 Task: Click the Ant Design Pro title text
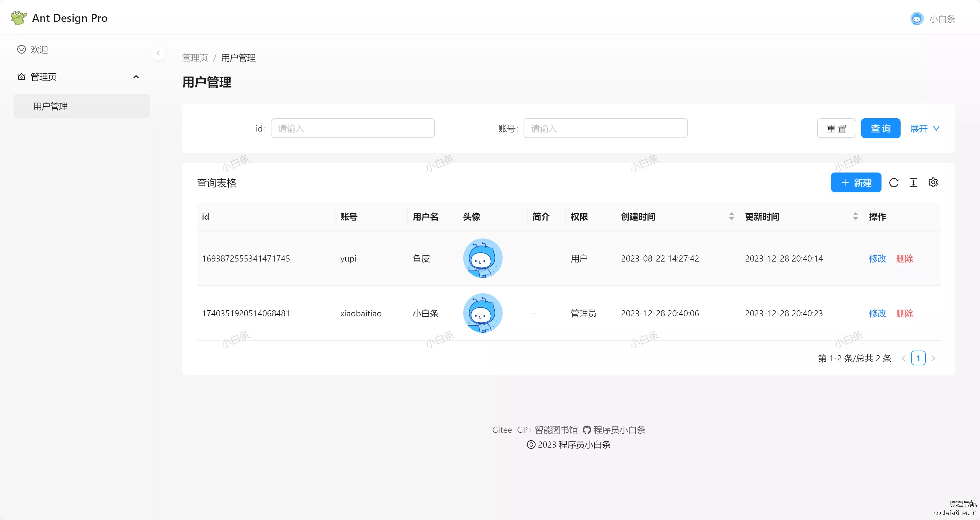pos(70,18)
